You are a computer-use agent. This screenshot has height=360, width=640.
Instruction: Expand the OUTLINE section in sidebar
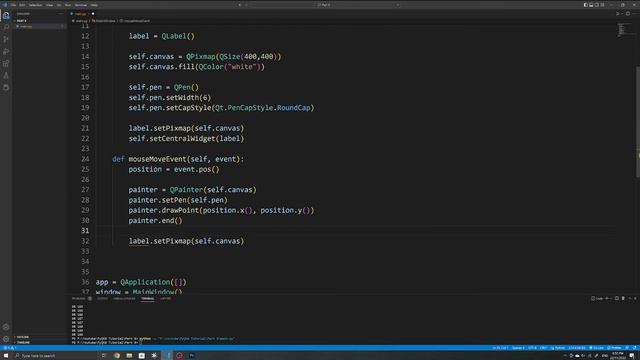pyautogui.click(x=23, y=337)
